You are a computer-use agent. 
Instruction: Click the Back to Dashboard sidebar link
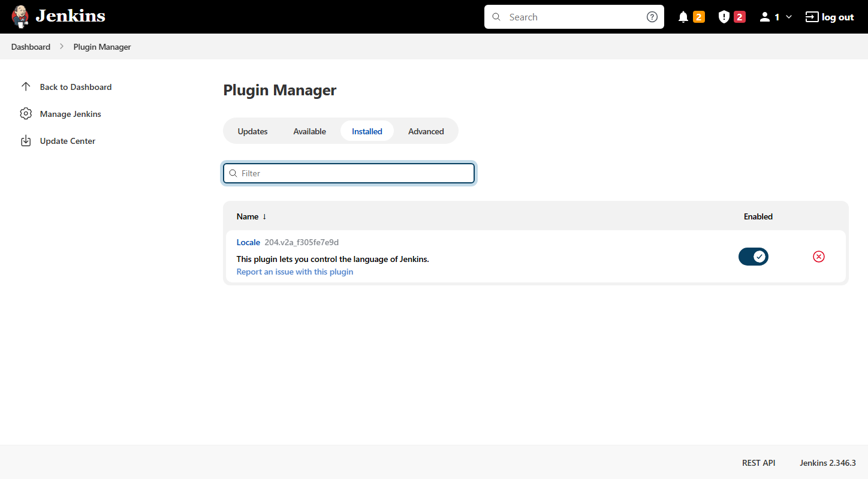(76, 87)
